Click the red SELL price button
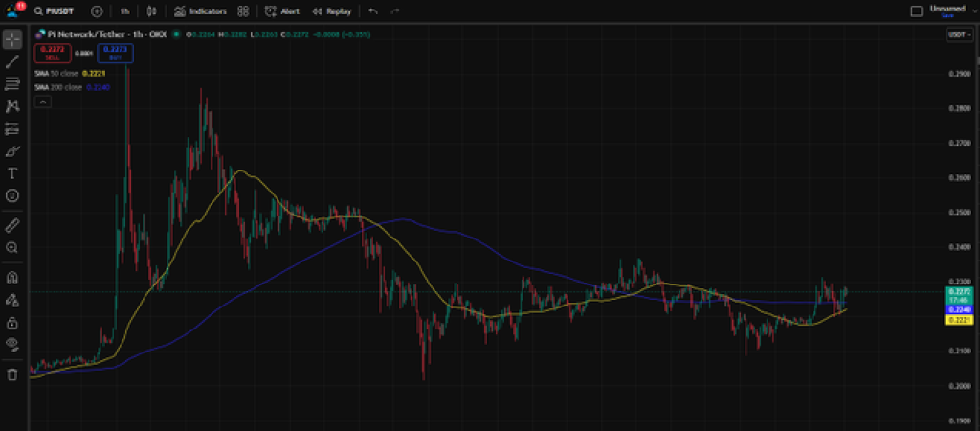 53,52
